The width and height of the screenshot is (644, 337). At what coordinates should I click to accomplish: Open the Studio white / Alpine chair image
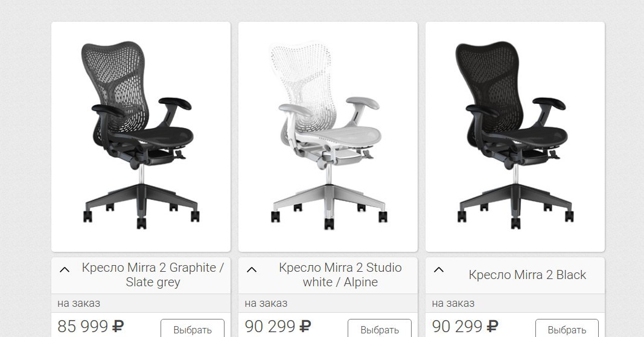(x=328, y=137)
